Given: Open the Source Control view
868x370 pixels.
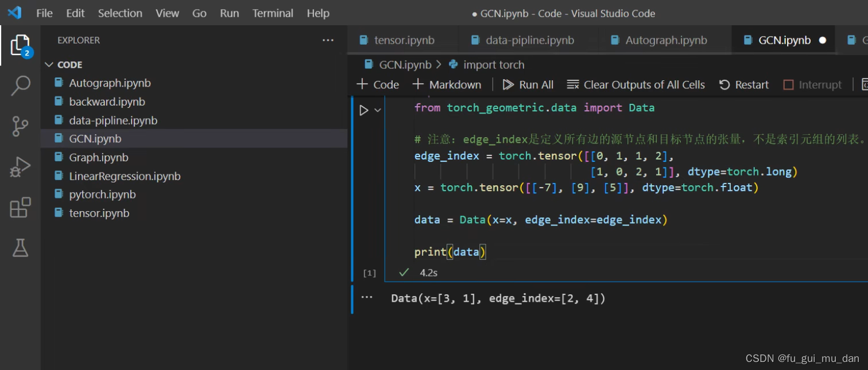Looking at the screenshot, I should point(20,126).
